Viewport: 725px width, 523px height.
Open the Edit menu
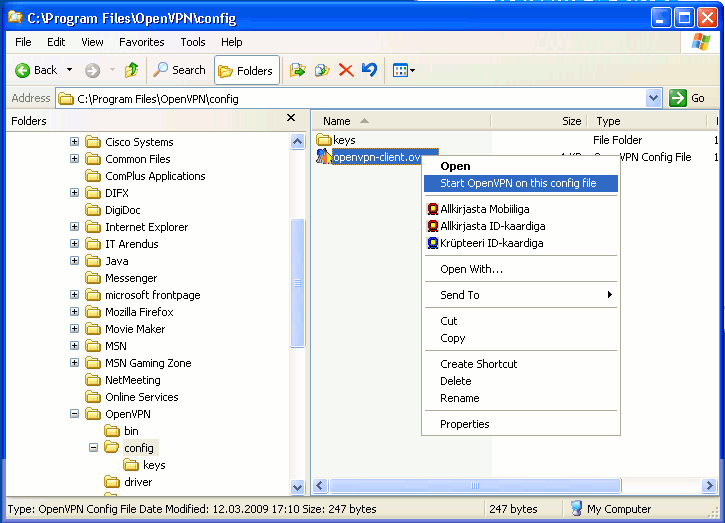click(56, 42)
